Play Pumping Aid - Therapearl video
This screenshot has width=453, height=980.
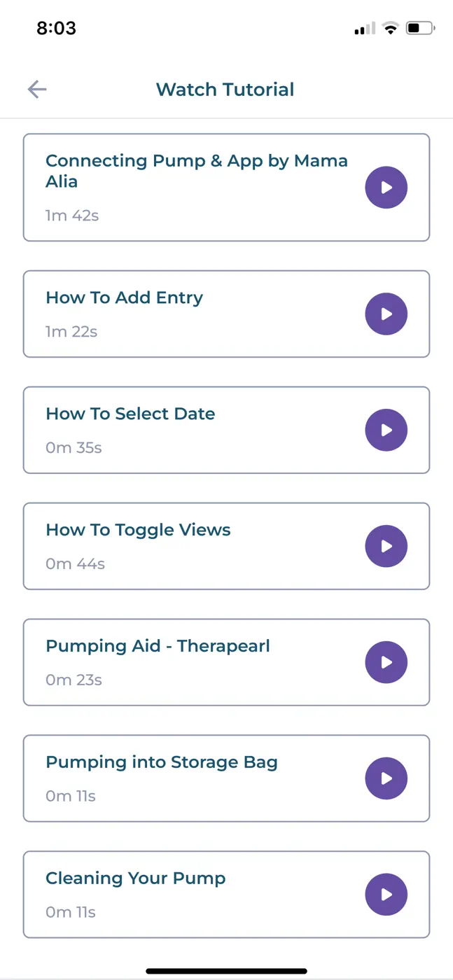(386, 663)
